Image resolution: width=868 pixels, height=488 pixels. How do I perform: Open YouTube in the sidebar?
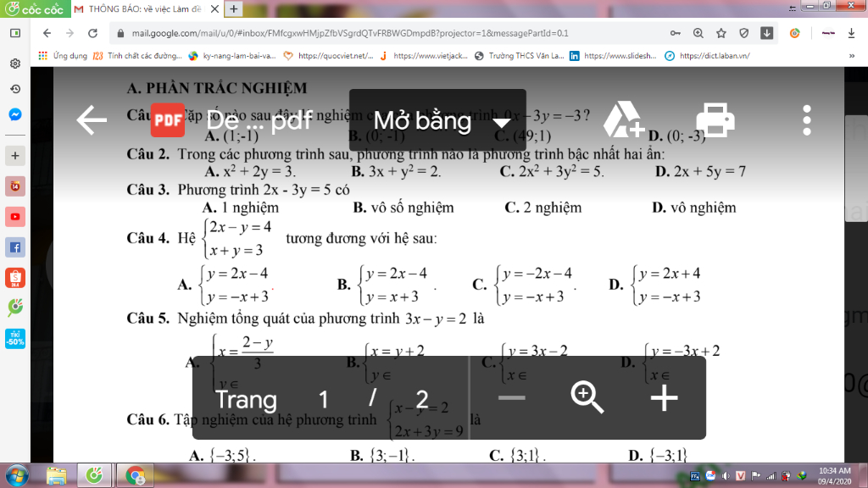coord(15,217)
